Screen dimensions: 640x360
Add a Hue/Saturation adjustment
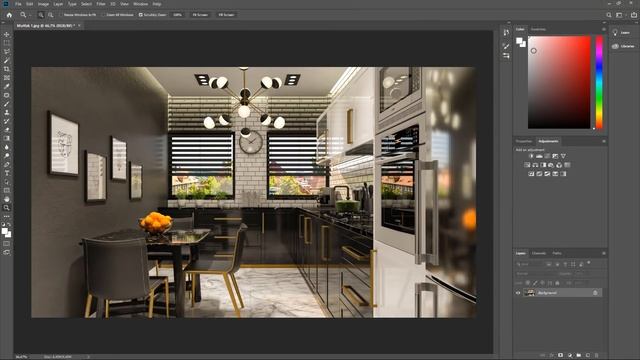tap(527, 165)
